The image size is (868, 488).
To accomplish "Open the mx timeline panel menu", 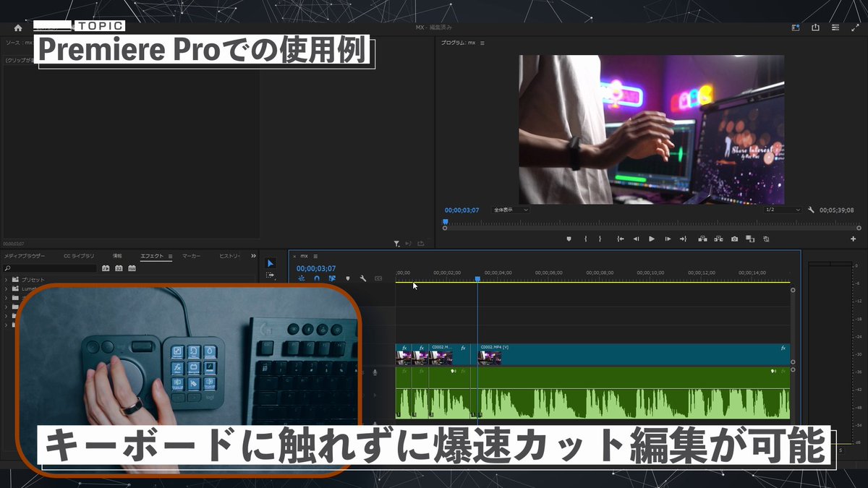I will (315, 256).
